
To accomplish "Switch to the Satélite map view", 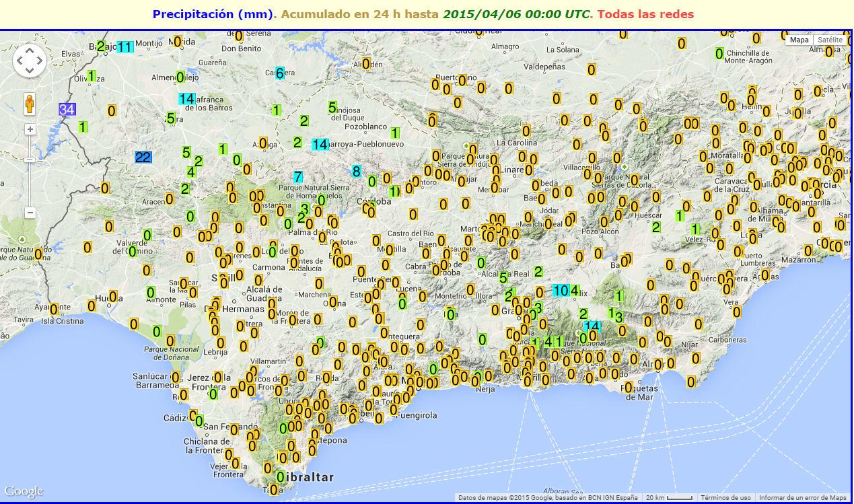I will (830, 40).
